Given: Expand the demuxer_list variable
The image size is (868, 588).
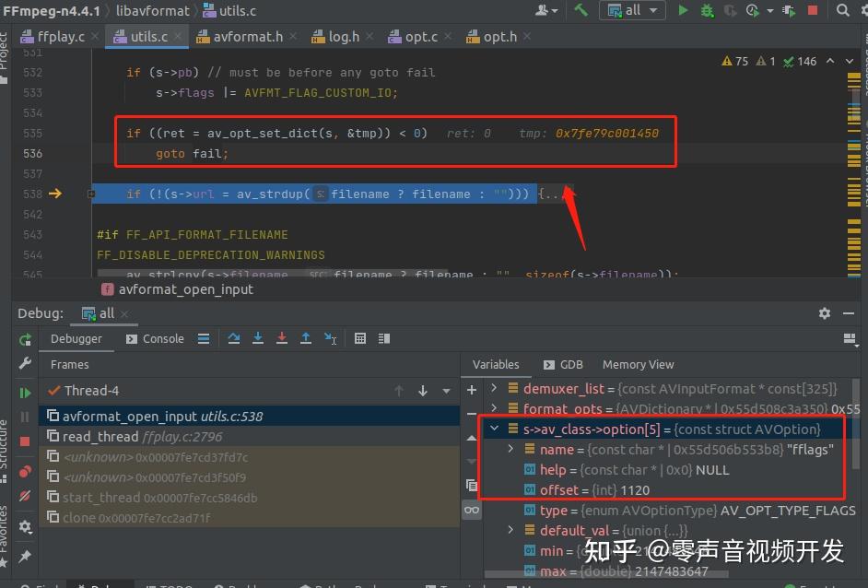Looking at the screenshot, I should click(494, 388).
